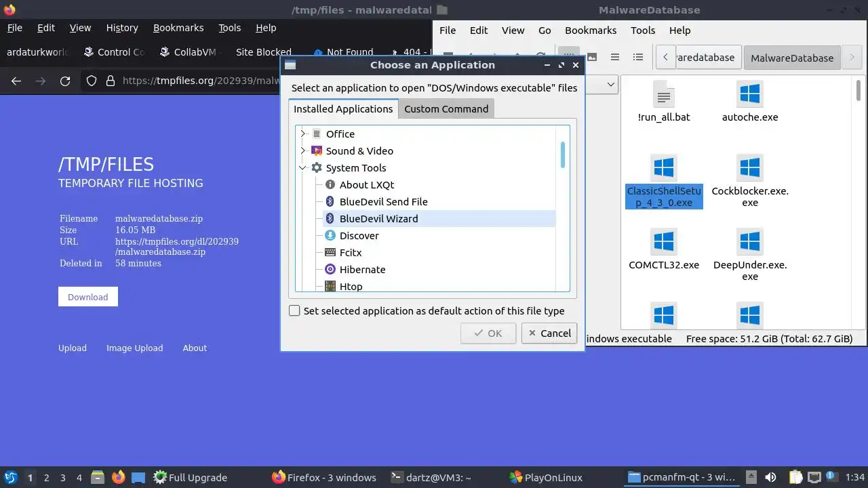The width and height of the screenshot is (868, 488).
Task: Click the DeepUnder.exe.exe file icon
Action: [x=750, y=241]
